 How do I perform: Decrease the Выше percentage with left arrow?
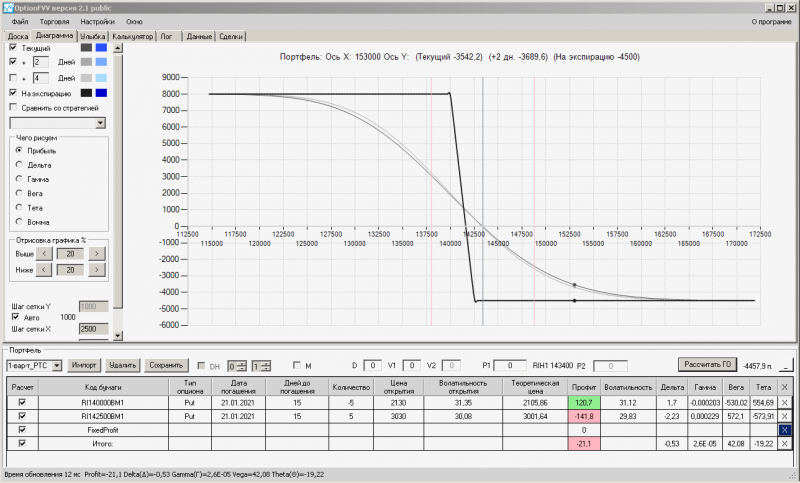point(44,253)
